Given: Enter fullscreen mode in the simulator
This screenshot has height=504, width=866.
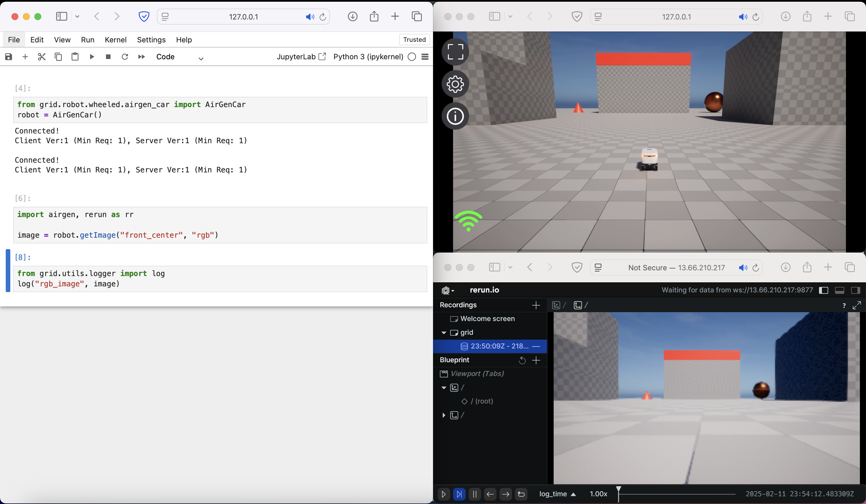Looking at the screenshot, I should pyautogui.click(x=455, y=52).
